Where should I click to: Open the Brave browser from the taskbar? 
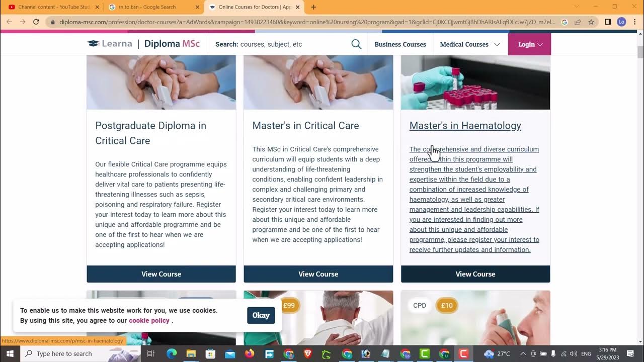coord(308,353)
